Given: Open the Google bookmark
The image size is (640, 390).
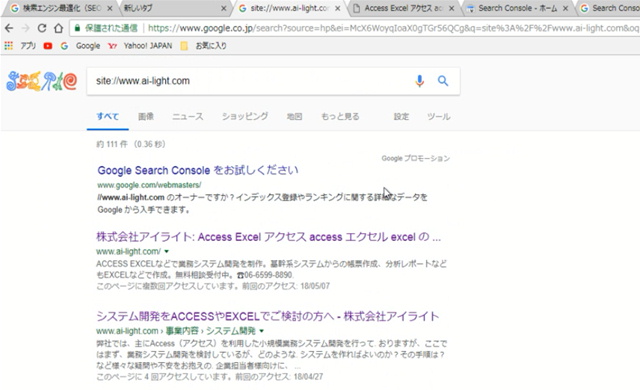Looking at the screenshot, I should tap(81, 46).
